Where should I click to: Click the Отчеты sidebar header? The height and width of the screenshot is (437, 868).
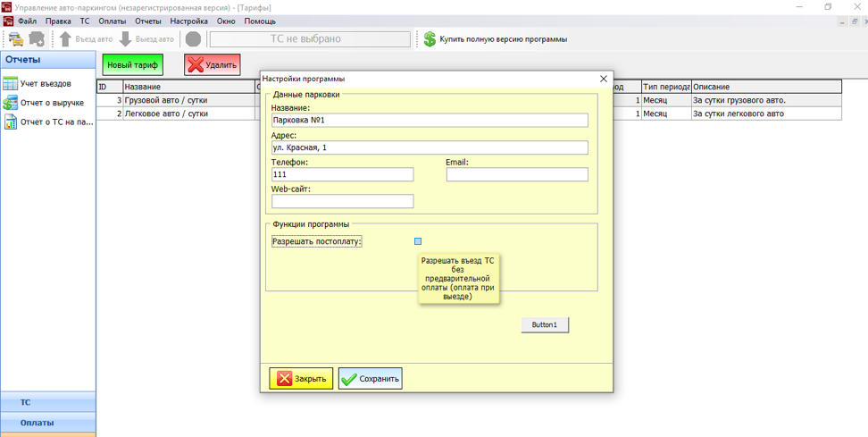coord(48,60)
